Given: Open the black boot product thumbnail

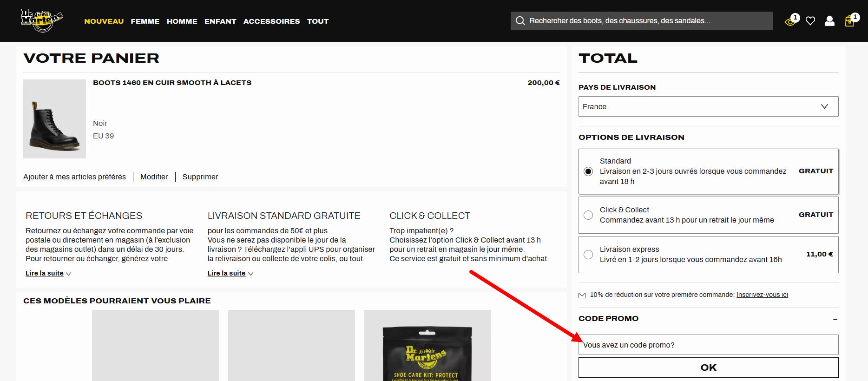Looking at the screenshot, I should [x=54, y=119].
